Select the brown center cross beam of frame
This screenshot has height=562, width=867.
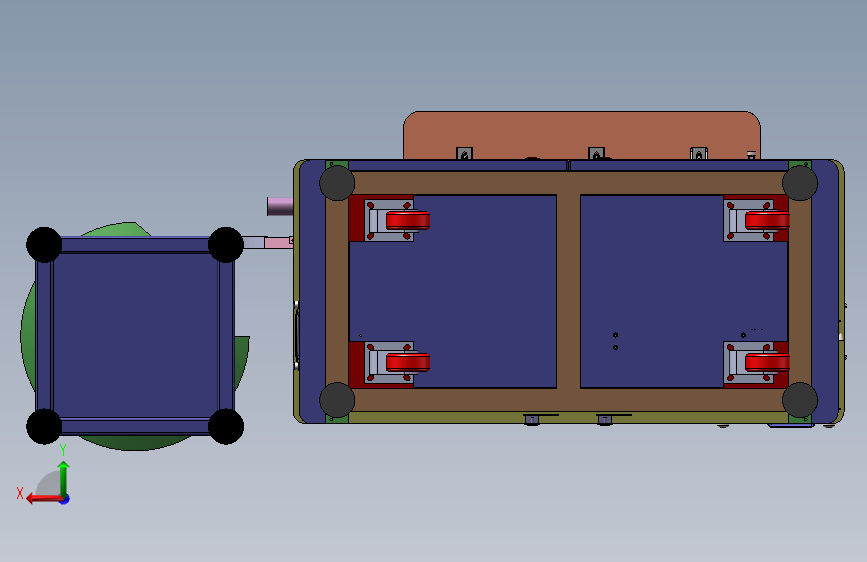568,292
